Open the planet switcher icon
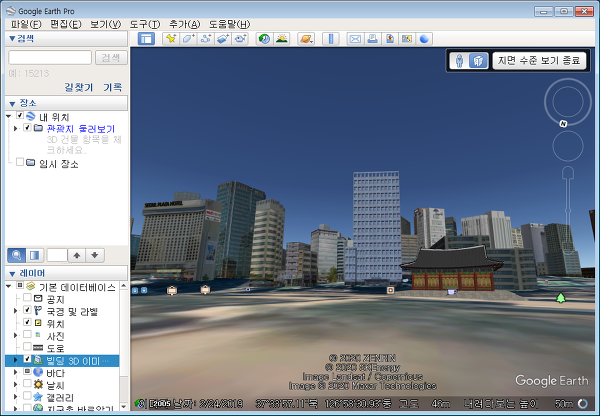The height and width of the screenshot is (416, 600). pyautogui.click(x=306, y=39)
